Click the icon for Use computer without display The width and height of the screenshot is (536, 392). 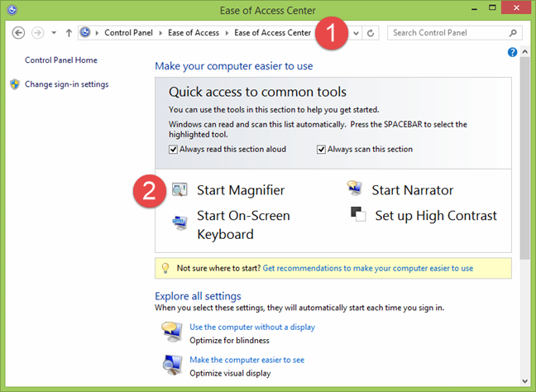click(172, 332)
